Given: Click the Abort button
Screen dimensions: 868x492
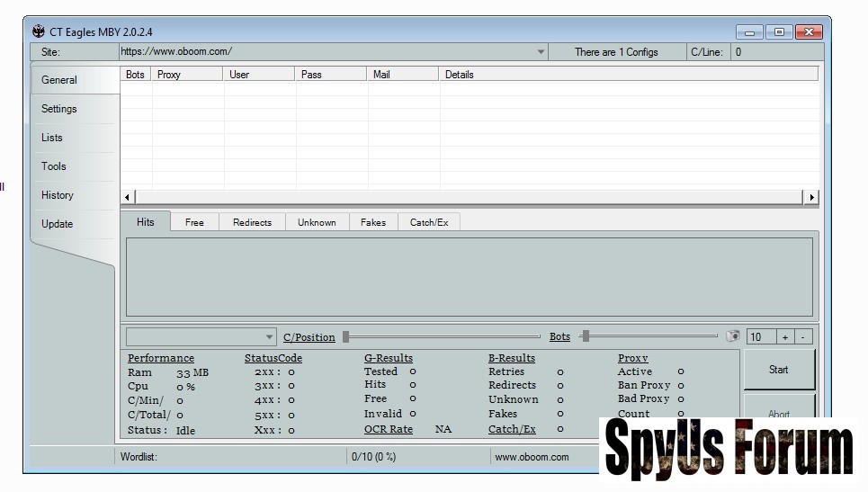Looking at the screenshot, I should (779, 414).
